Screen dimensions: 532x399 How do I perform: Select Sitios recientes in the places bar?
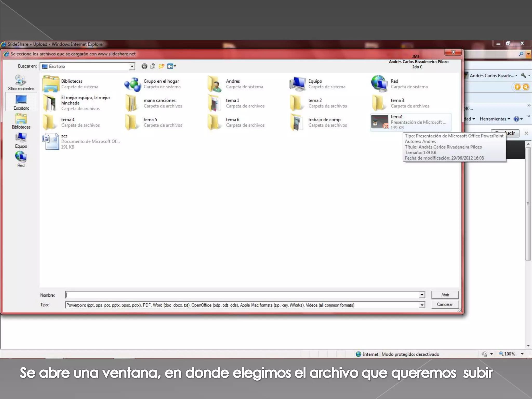coord(21,83)
